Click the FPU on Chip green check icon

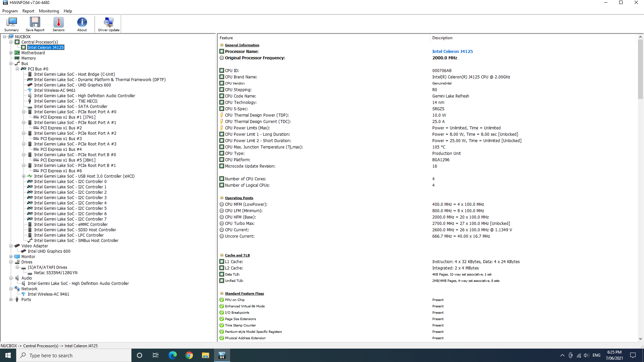[222, 300]
